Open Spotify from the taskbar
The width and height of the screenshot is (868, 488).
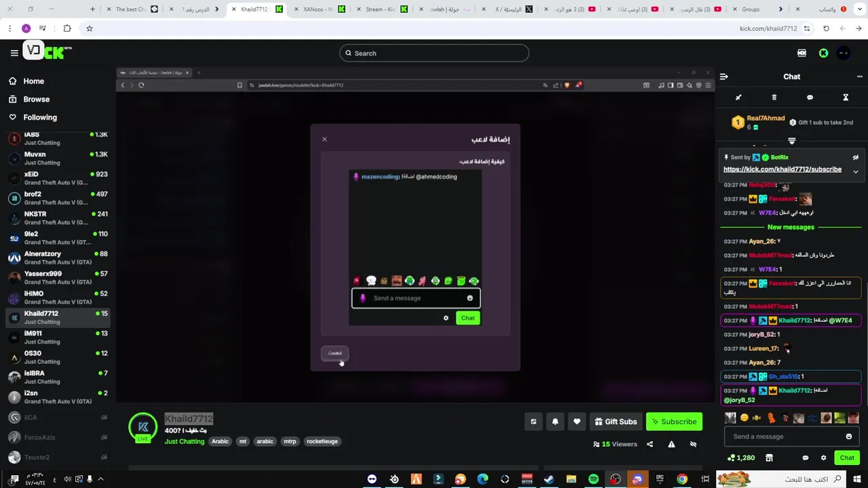click(x=593, y=479)
